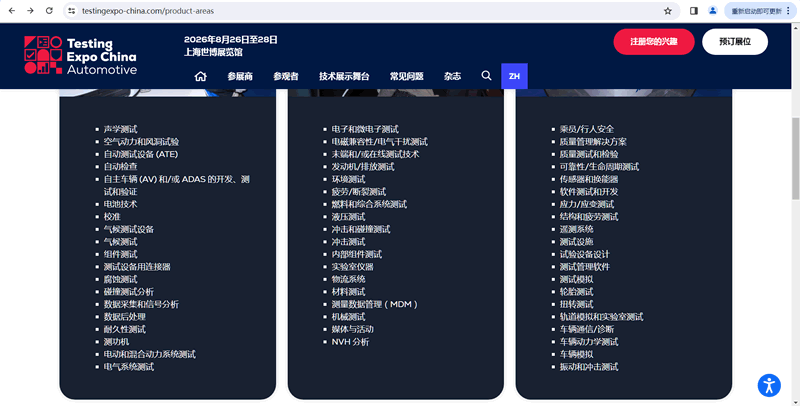Go back with the browser back arrow
This screenshot has height=406, width=800.
coord(11,10)
